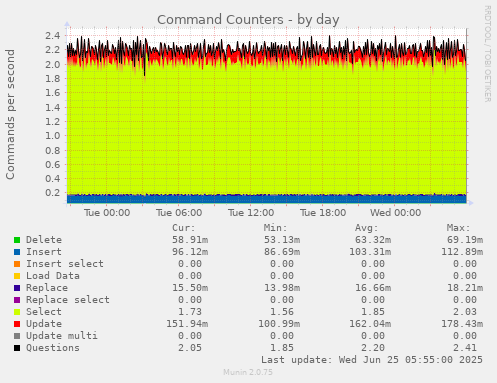Click the gray Update multi swatch

[17, 336]
